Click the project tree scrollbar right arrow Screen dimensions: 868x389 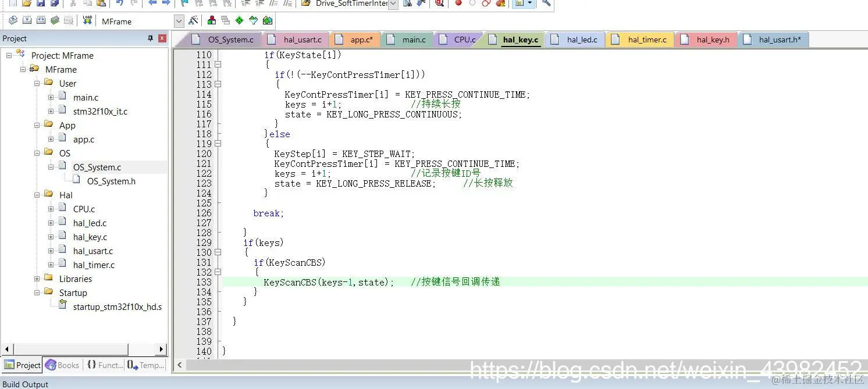coord(162,349)
